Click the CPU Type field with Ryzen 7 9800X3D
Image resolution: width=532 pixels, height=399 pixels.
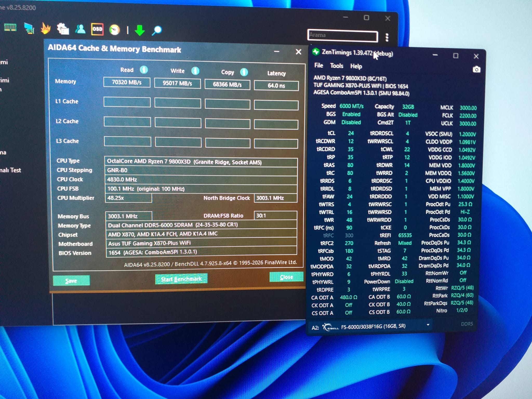pos(201,162)
